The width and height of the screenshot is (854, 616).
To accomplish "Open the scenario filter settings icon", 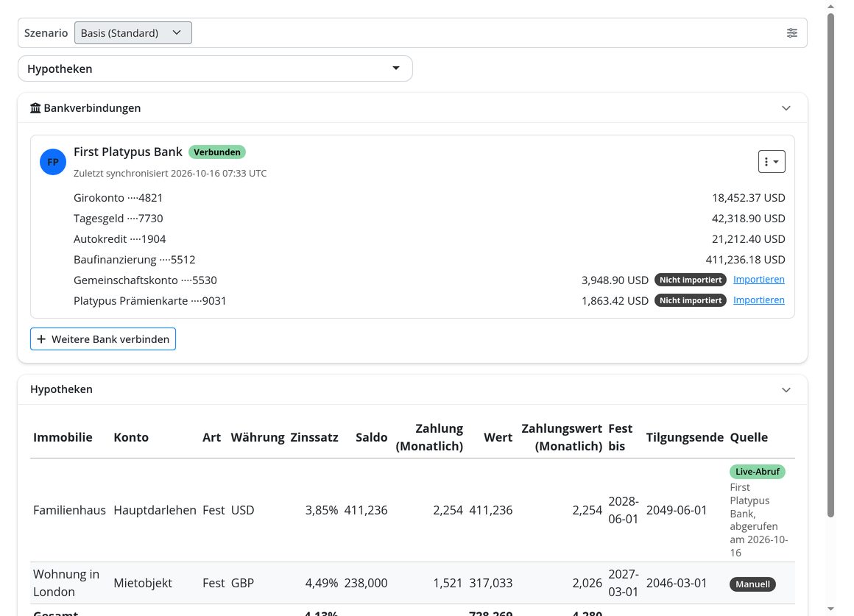I will coord(792,32).
